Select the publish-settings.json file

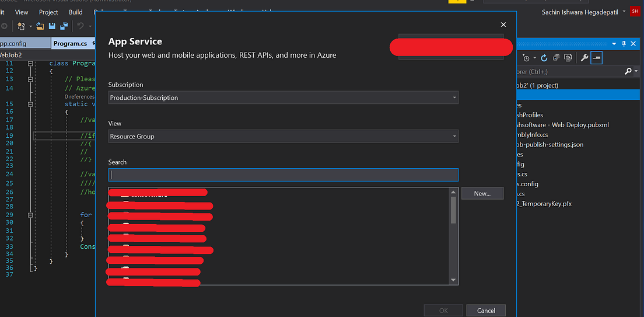(550, 144)
